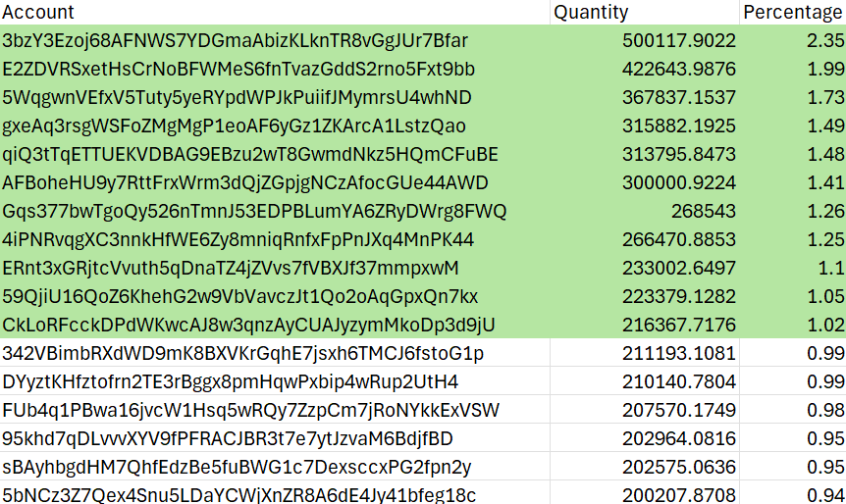Select percentage cell 1.26
The height and width of the screenshot is (504, 846).
[x=793, y=211]
